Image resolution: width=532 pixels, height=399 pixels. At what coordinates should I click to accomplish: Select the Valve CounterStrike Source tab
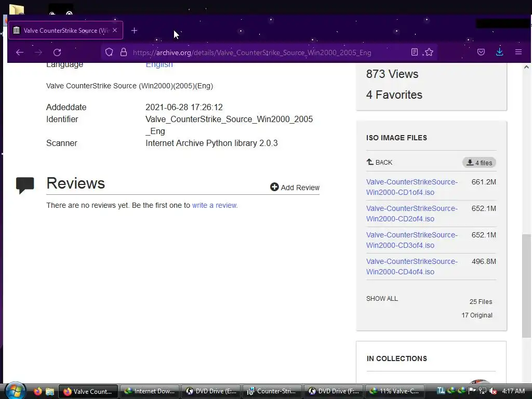click(x=66, y=30)
